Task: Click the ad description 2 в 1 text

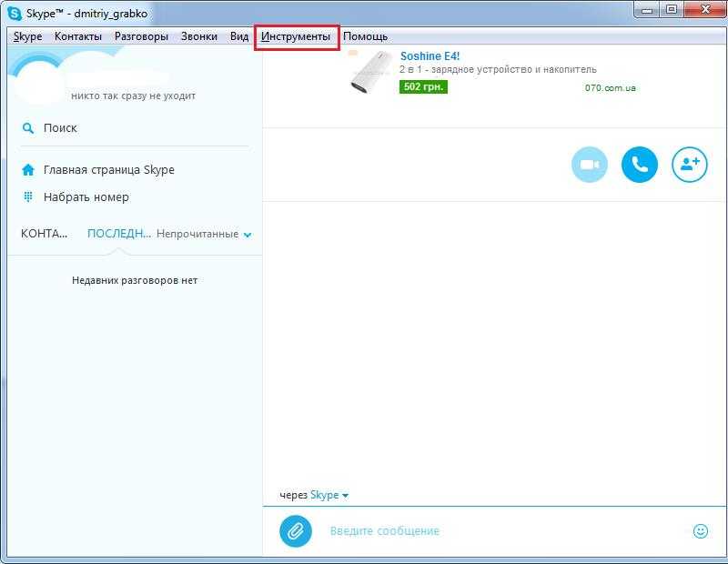Action: [498, 70]
